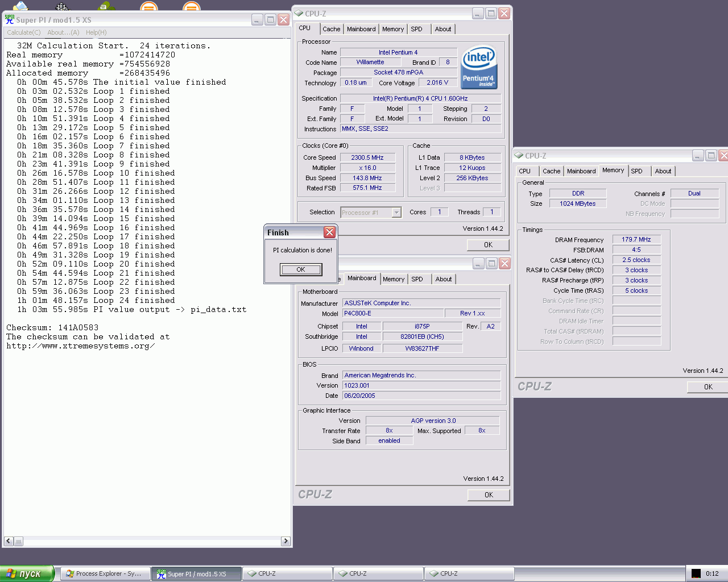The width and height of the screenshot is (728, 582).
Task: Click the Checksum: 141A0583 line
Action: point(52,328)
